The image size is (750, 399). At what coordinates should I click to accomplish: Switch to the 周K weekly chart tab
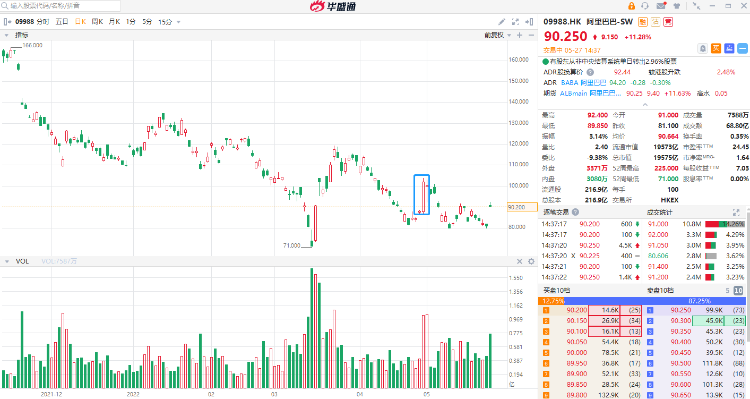point(97,22)
